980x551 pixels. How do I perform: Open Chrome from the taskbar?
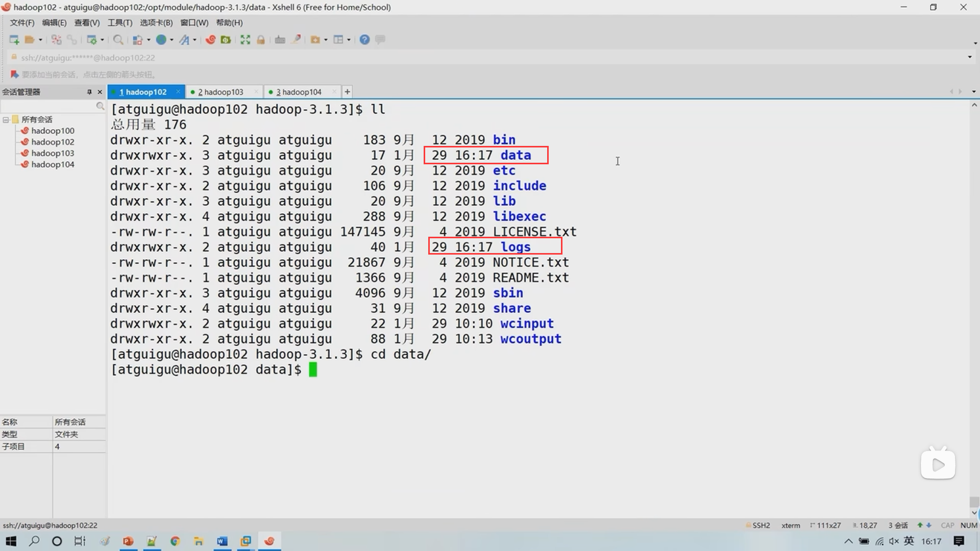pos(175,541)
